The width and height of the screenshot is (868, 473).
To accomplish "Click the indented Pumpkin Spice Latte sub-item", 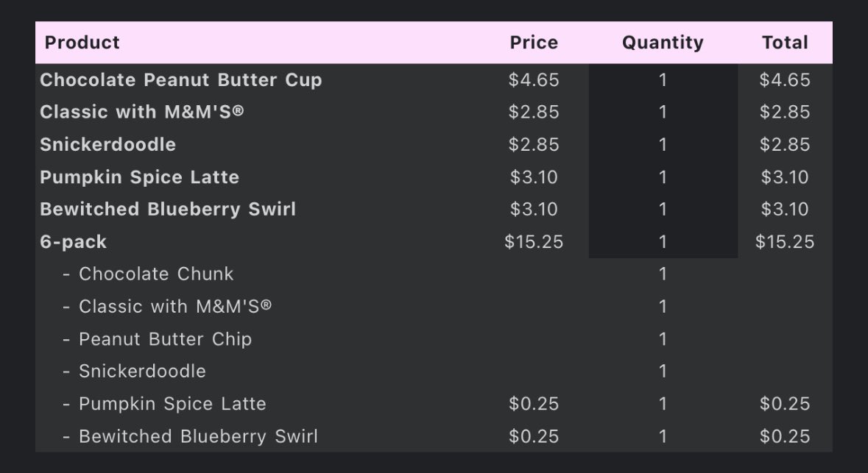I will click(172, 404).
